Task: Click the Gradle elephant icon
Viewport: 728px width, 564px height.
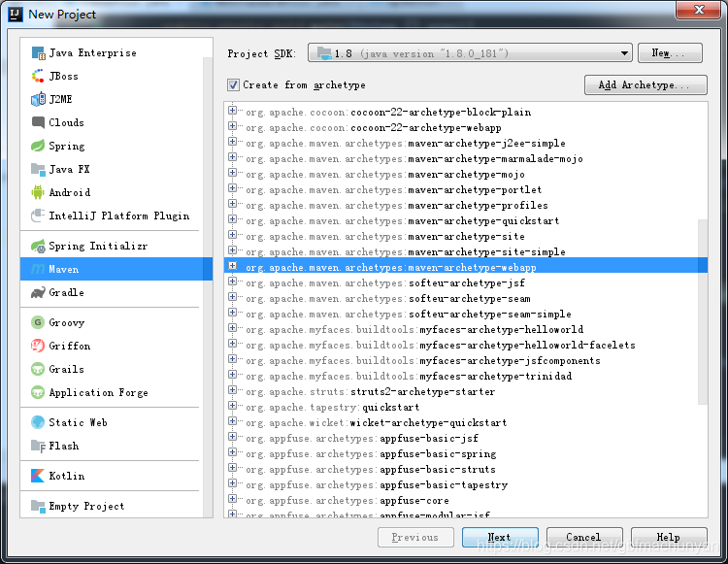Action: (x=38, y=292)
